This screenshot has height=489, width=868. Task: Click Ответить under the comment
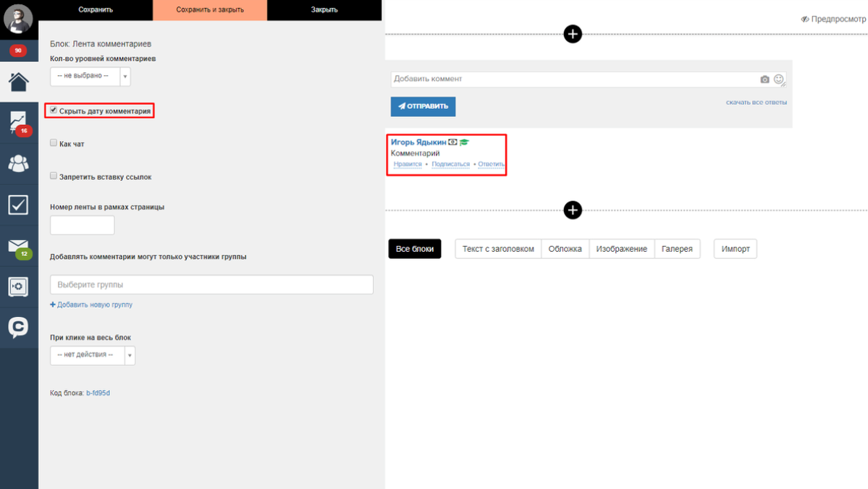pos(491,164)
